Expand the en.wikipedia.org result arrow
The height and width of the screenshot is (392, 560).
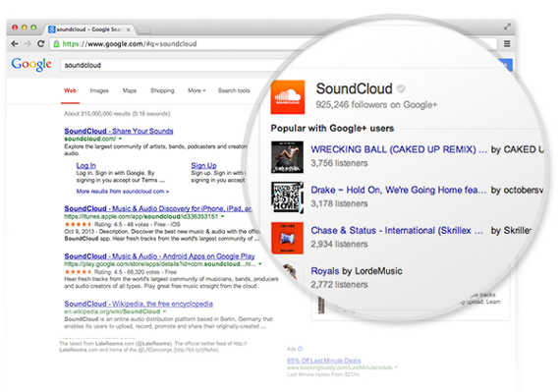point(165,311)
